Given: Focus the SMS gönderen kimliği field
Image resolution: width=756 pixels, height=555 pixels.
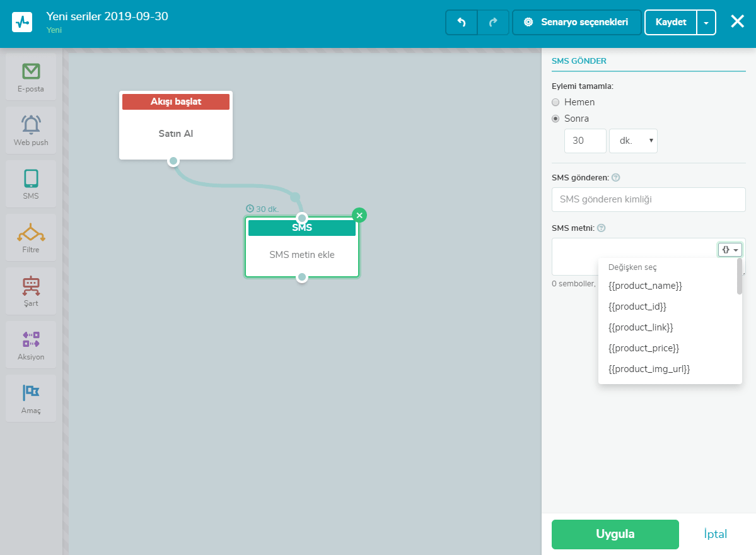Looking at the screenshot, I should point(648,200).
